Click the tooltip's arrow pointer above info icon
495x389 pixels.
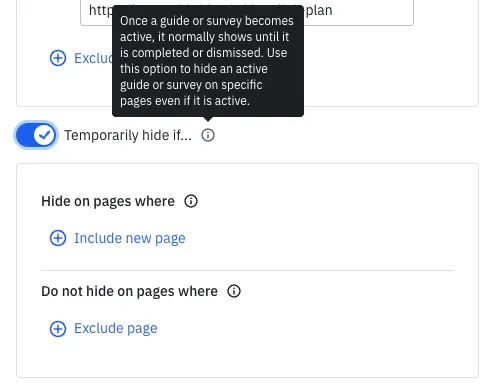(x=208, y=119)
